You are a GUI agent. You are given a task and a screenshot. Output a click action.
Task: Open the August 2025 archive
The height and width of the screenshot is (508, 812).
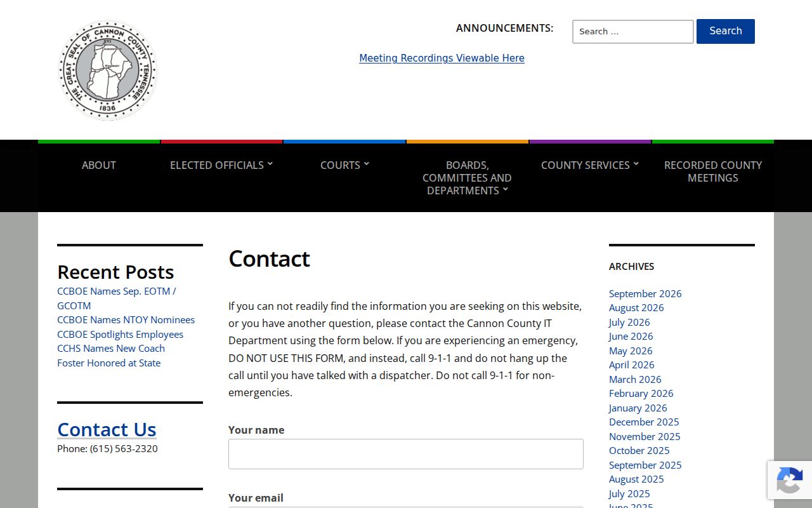pyautogui.click(x=636, y=479)
